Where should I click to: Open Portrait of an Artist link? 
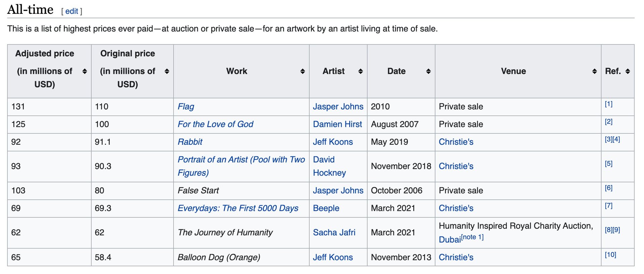tap(241, 166)
